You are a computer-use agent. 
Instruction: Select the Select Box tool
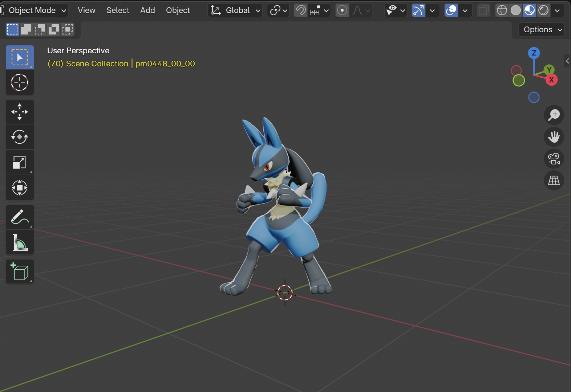20,57
